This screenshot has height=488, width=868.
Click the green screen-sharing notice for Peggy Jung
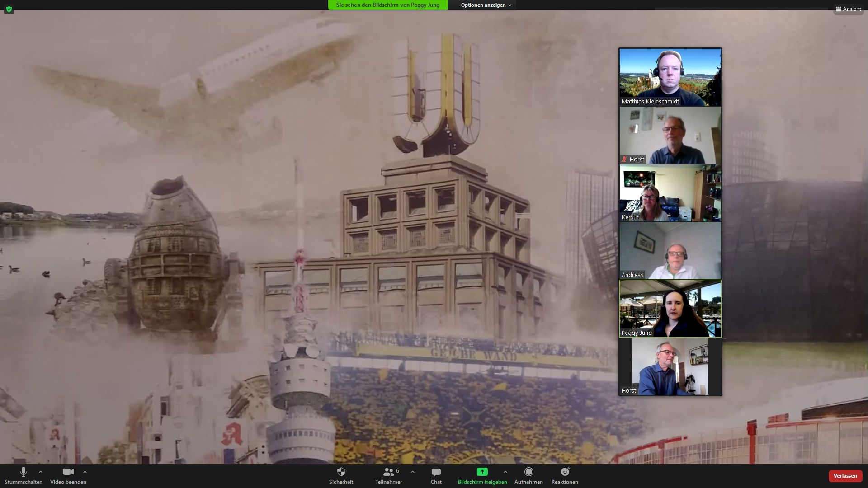click(387, 5)
